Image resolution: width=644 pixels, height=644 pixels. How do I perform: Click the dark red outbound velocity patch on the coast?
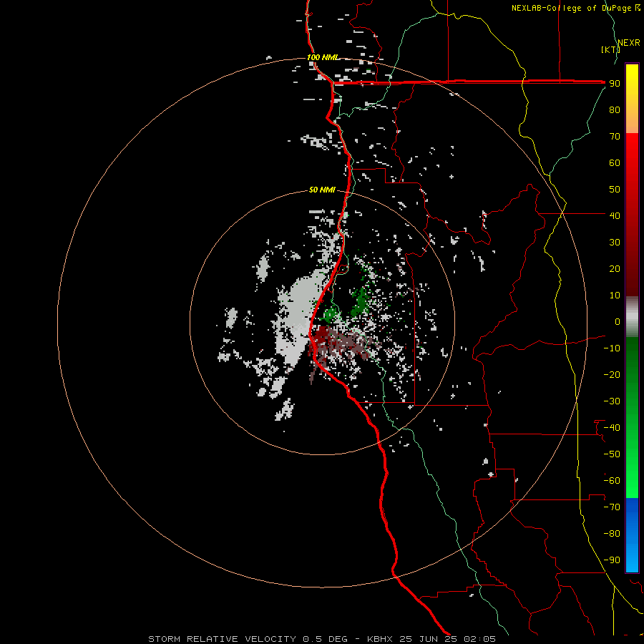(x=321, y=336)
